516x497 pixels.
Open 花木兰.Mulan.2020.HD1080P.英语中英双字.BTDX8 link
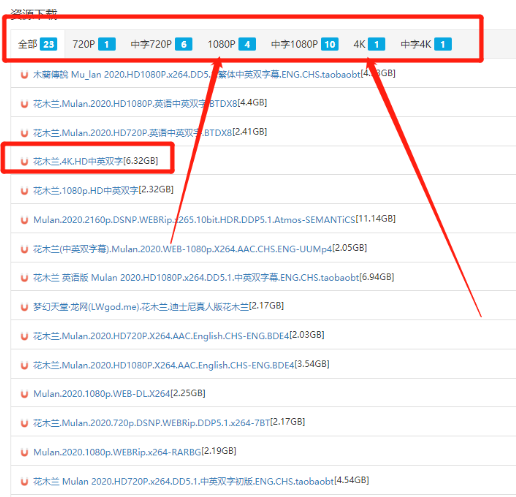[150, 103]
